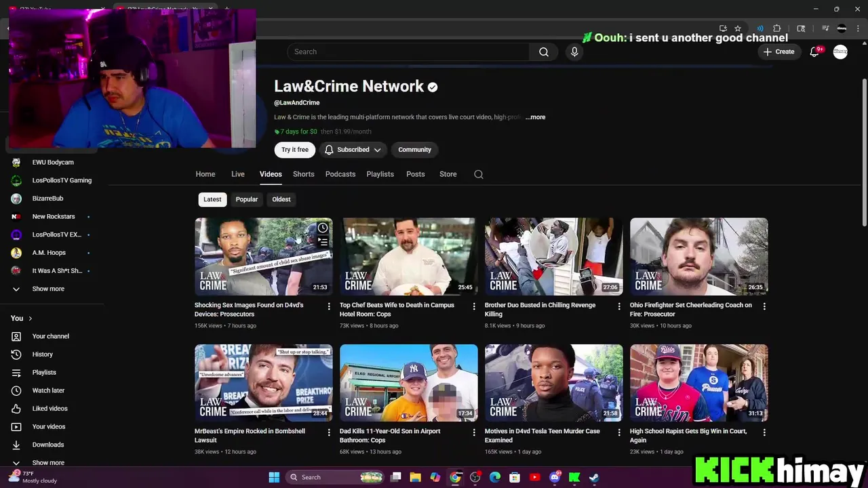Open more options for Shocking Sex Images video
The image size is (868, 488).
pyautogui.click(x=329, y=306)
